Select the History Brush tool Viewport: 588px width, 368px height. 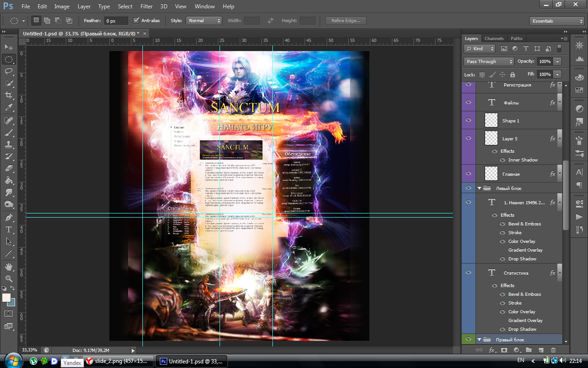pos(9,156)
